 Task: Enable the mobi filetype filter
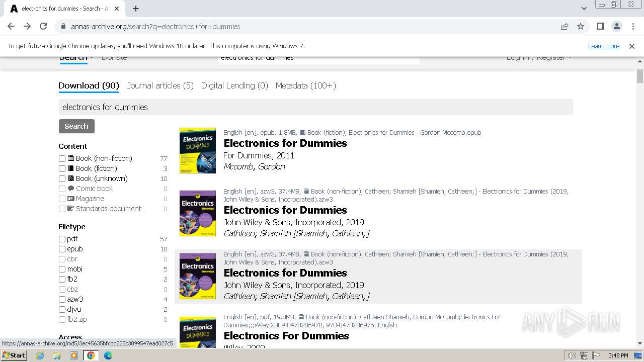(62, 269)
